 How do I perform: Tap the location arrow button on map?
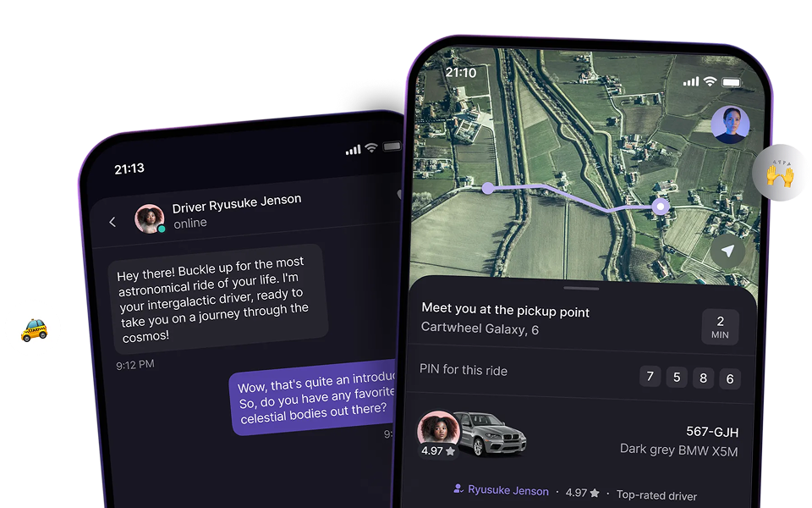(x=727, y=251)
